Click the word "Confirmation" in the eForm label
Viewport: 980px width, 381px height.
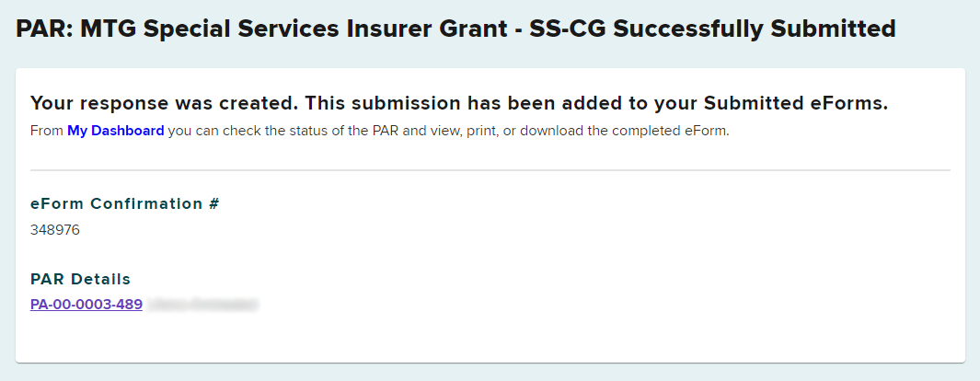tap(141, 203)
